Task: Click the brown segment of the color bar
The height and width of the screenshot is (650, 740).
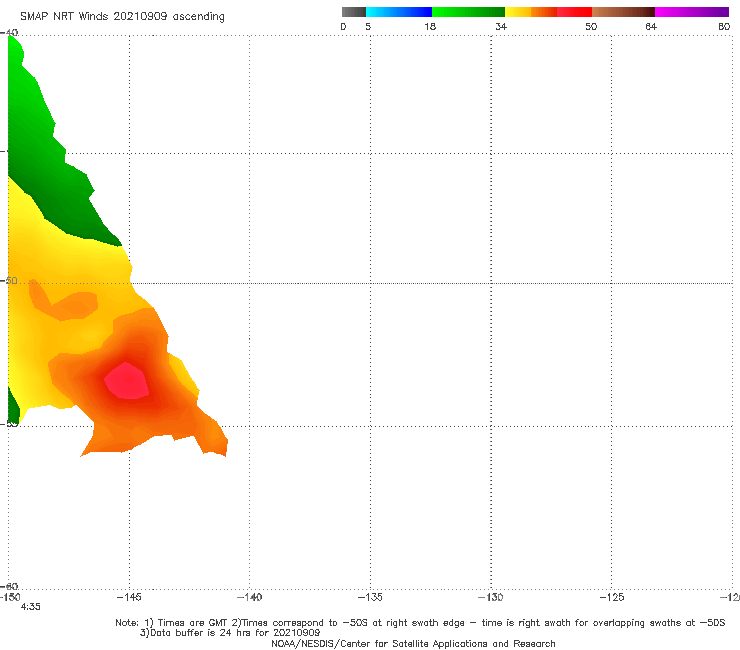Action: [623, 12]
